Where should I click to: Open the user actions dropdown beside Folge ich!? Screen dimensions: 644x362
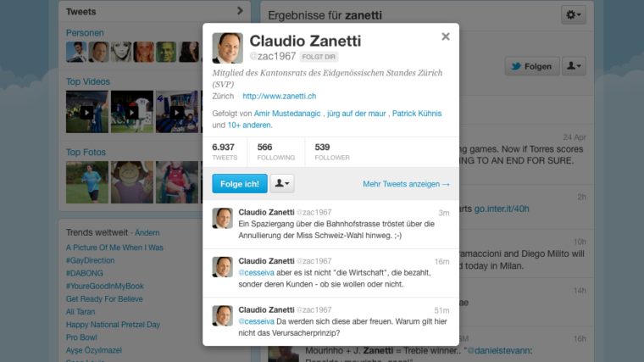(x=282, y=183)
